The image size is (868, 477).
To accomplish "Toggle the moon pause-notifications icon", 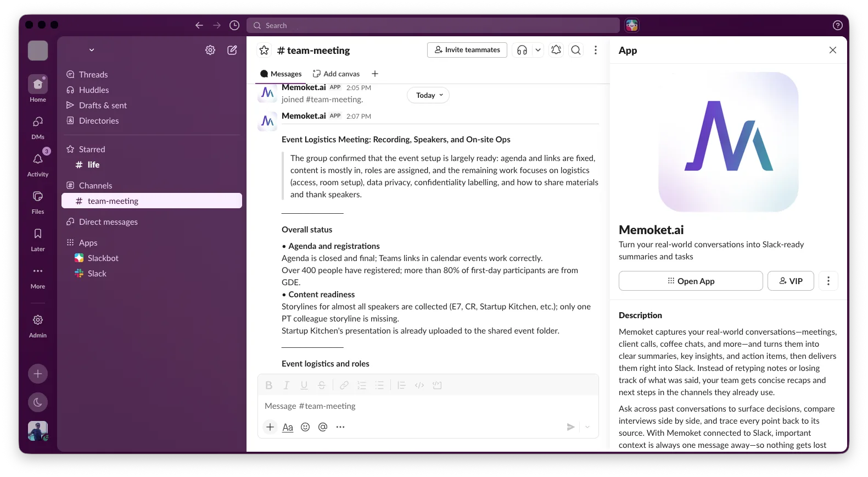I will point(38,402).
